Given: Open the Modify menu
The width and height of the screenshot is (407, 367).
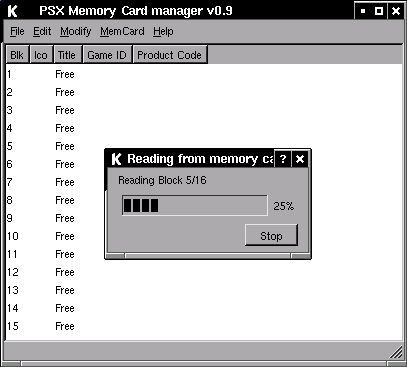Looking at the screenshot, I should 76,31.
